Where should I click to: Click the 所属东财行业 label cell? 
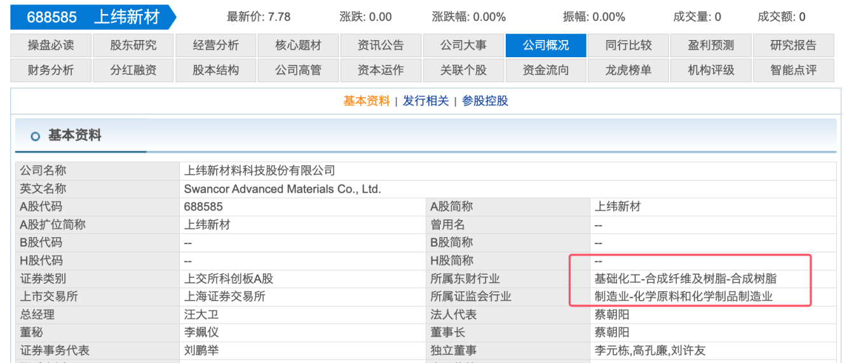coord(508,278)
